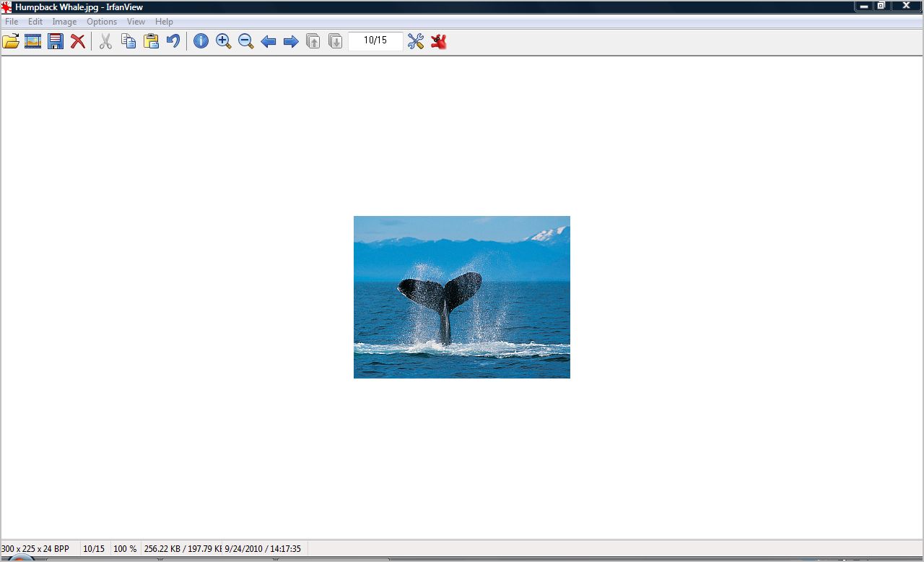924x562 pixels.
Task: Click the red IrfanView About icon
Action: (x=439, y=41)
